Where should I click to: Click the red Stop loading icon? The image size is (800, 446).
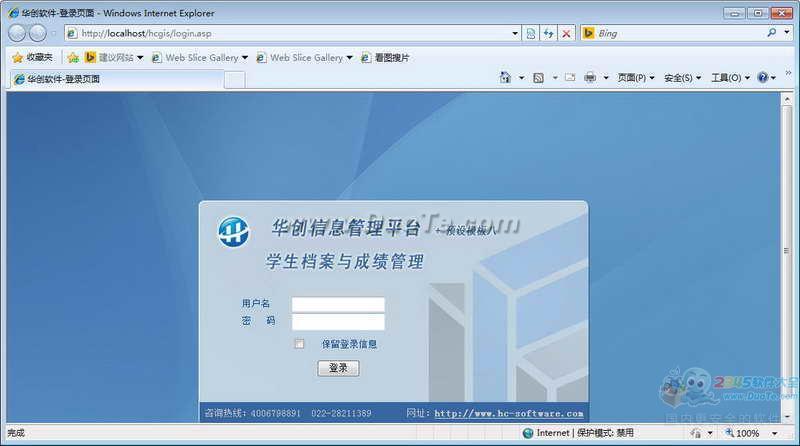pos(566,34)
